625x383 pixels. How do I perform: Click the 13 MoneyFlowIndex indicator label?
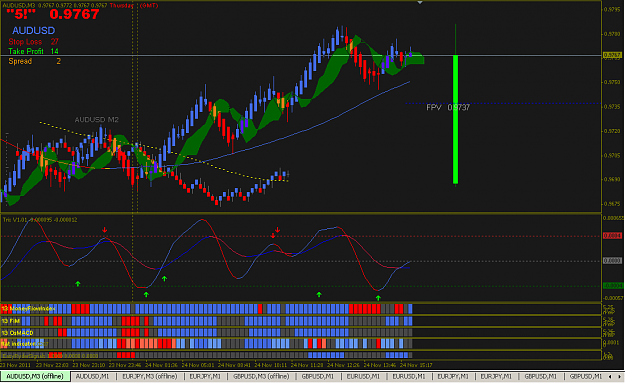pyautogui.click(x=28, y=308)
